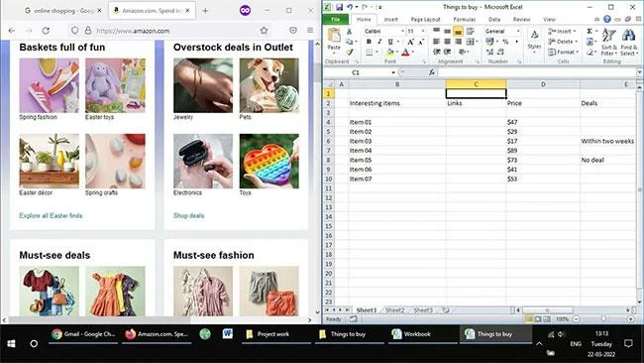The width and height of the screenshot is (644, 363).
Task: Click the Amazon URL address field
Action: [169, 31]
